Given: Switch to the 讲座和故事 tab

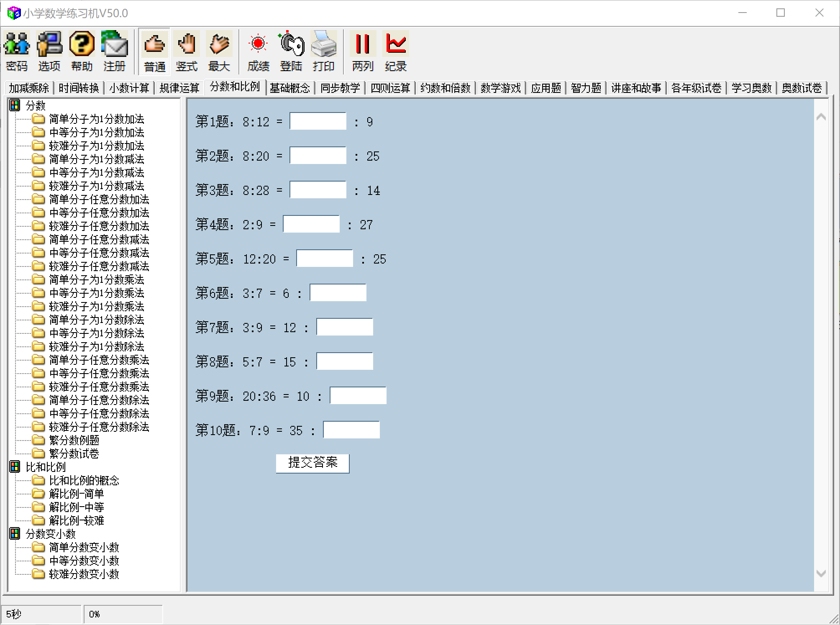Looking at the screenshot, I should [636, 88].
